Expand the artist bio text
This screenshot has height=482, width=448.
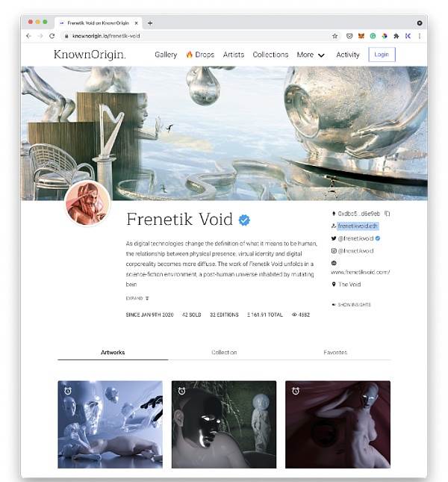coord(137,298)
